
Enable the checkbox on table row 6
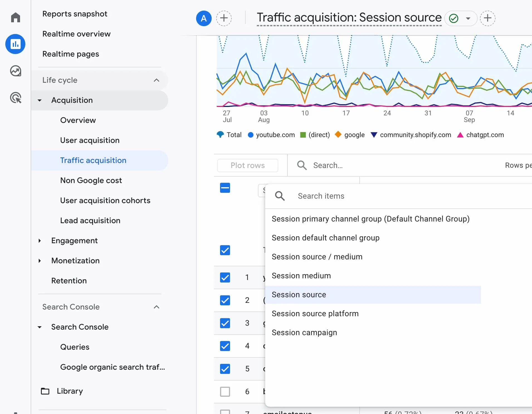225,391
